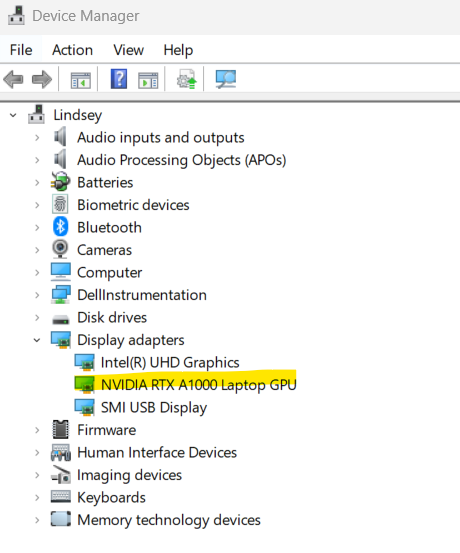Expand the Keyboards category
The image size is (460, 553).
point(37,498)
